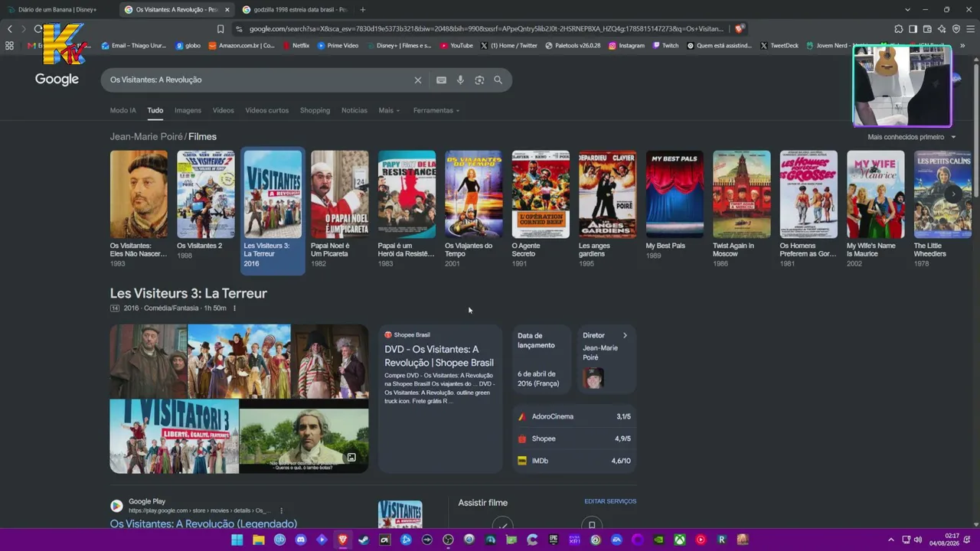This screenshot has width=980, height=551.
Task: Switch to the Vídeos tab
Action: [x=223, y=110]
